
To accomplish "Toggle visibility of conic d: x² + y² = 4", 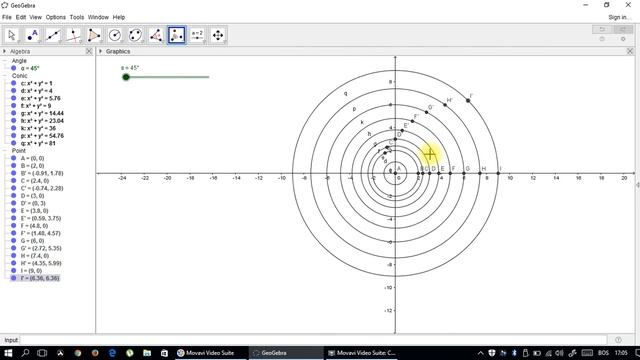I will pyautogui.click(x=13, y=91).
